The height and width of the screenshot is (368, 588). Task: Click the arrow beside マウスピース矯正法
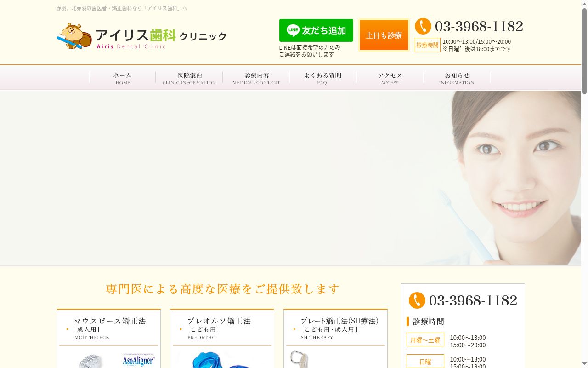(x=68, y=329)
